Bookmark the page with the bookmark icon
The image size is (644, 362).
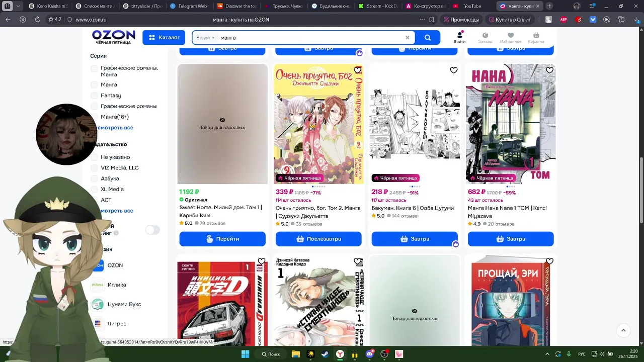432,20
